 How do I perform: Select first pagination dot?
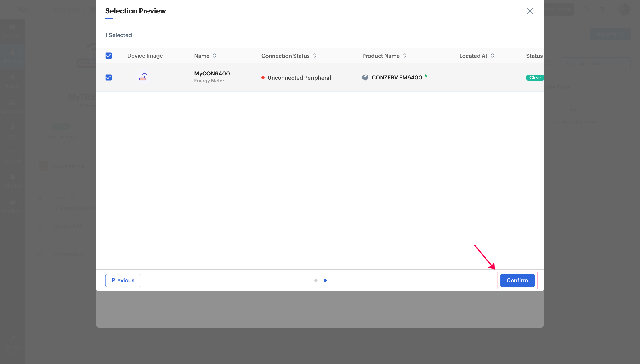click(x=316, y=280)
